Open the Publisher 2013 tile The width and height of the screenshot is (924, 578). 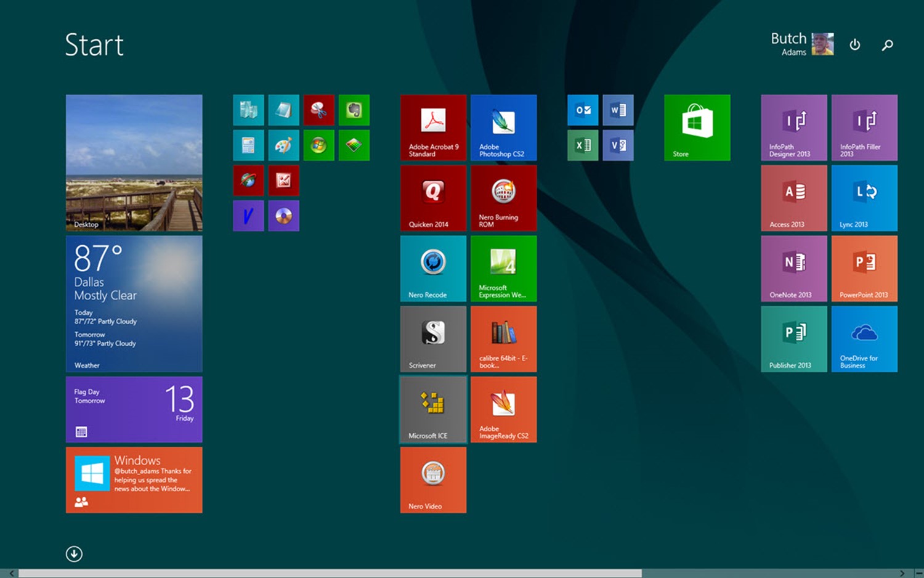point(794,339)
